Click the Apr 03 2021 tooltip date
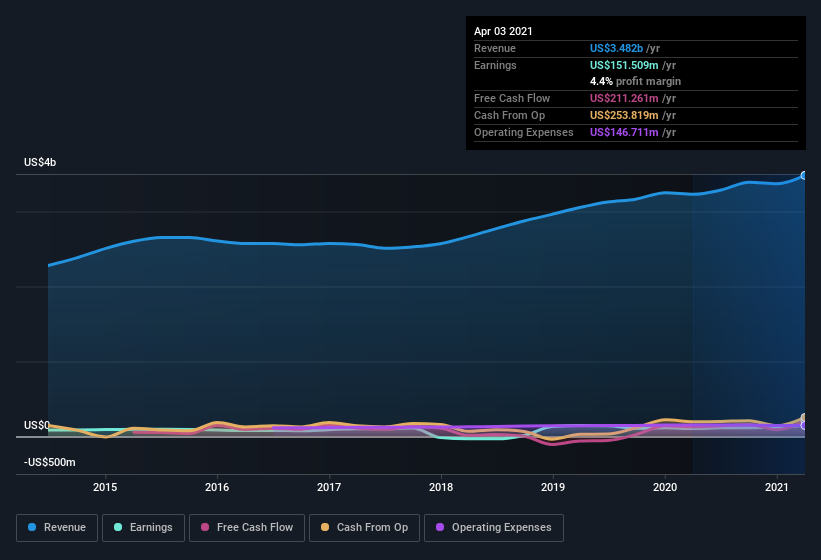This screenshot has width=821, height=560. (x=503, y=31)
